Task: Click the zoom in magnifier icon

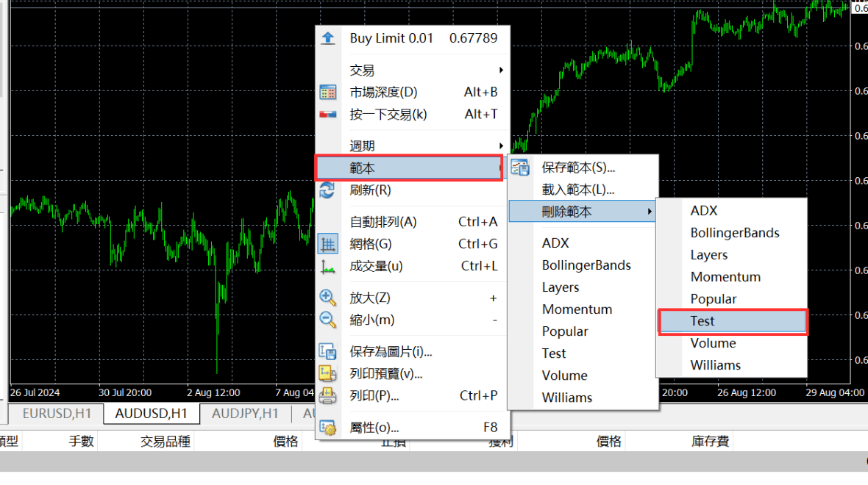Action: [x=328, y=298]
